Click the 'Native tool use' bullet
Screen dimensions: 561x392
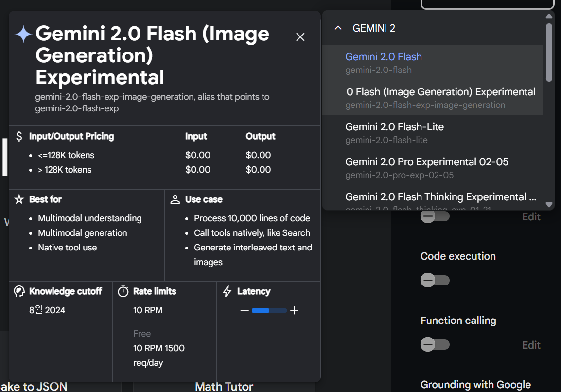(67, 248)
